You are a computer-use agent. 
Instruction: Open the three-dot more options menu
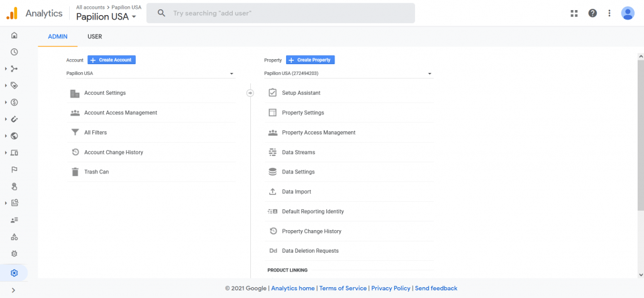point(609,13)
